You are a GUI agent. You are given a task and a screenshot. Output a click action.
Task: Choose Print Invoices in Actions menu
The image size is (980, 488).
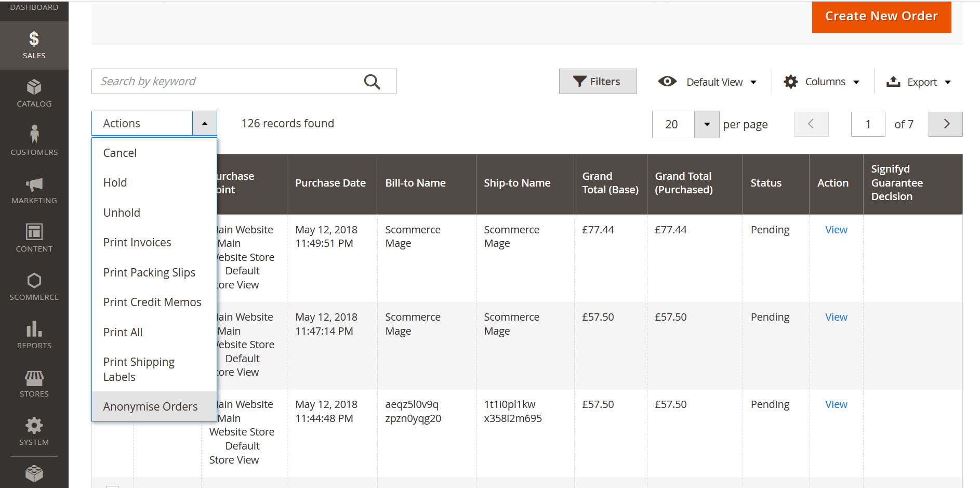137,242
